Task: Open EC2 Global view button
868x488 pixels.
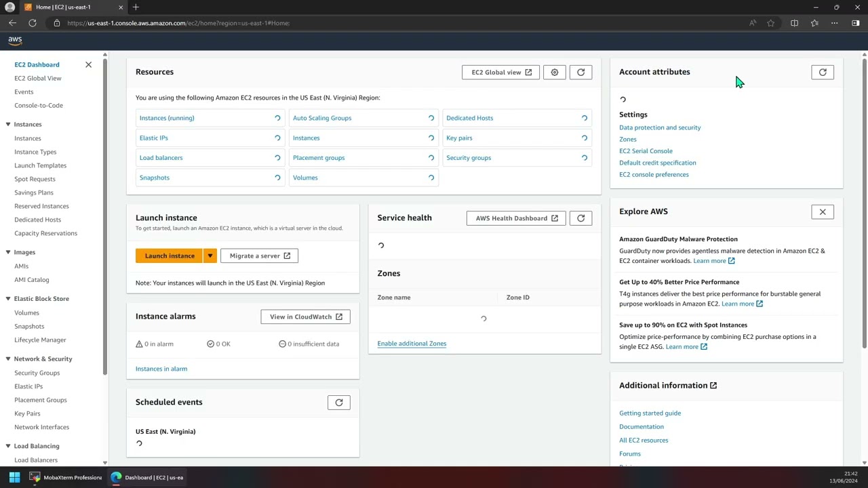Action: tap(501, 73)
